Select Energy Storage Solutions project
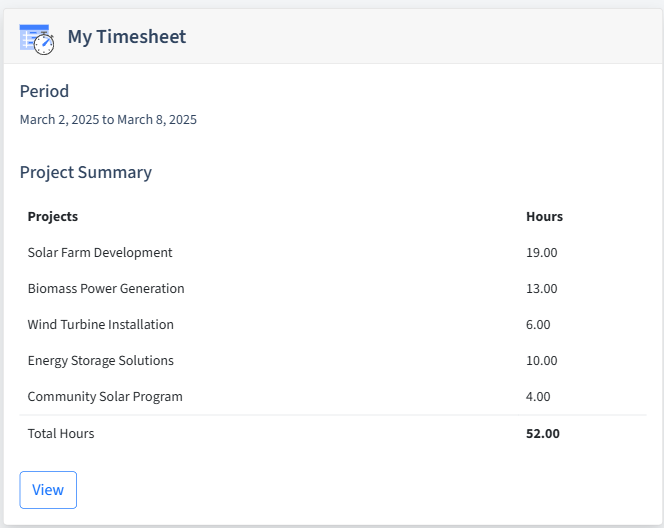Viewport: 664px width, 528px height. coord(100,360)
